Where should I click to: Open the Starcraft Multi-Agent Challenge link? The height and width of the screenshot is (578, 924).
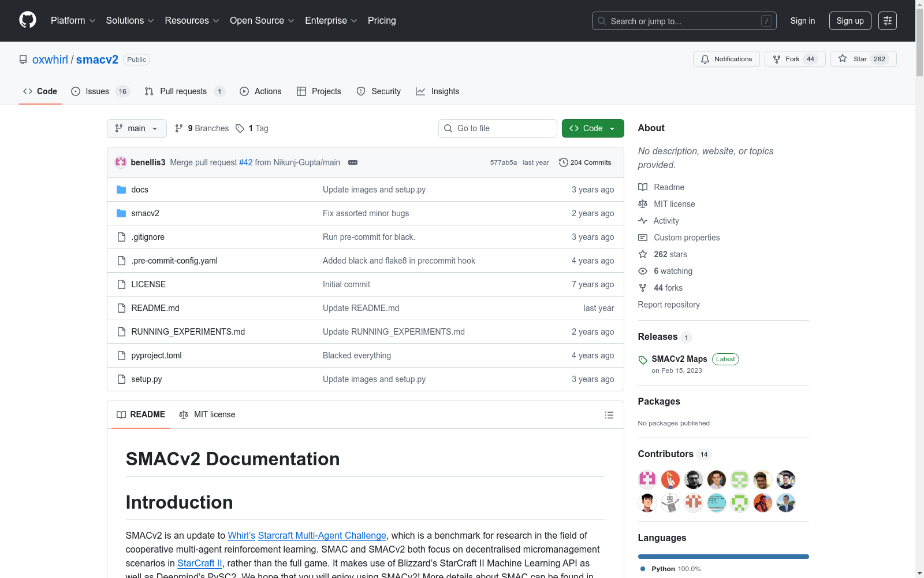(x=322, y=536)
